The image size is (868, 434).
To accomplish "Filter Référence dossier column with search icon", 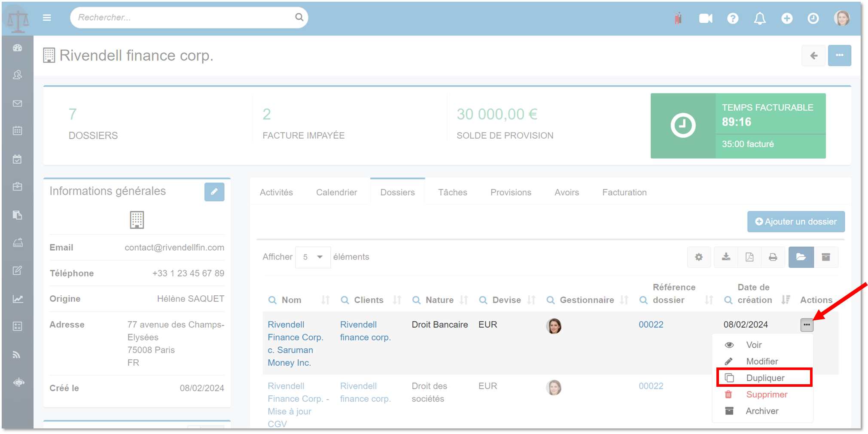I will click(643, 300).
